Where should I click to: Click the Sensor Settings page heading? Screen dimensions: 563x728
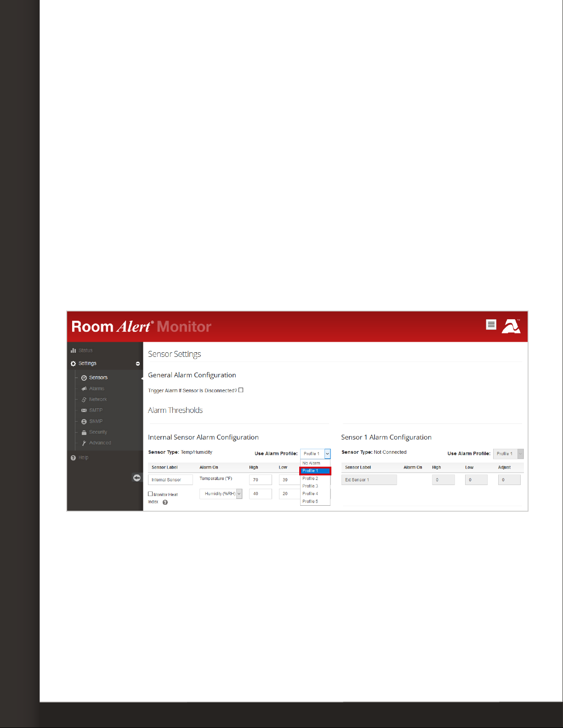click(x=175, y=354)
